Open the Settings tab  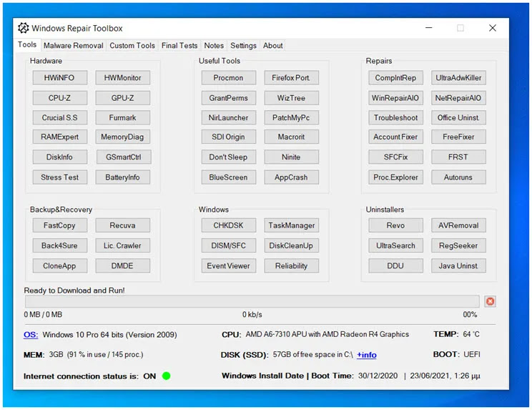click(x=243, y=46)
